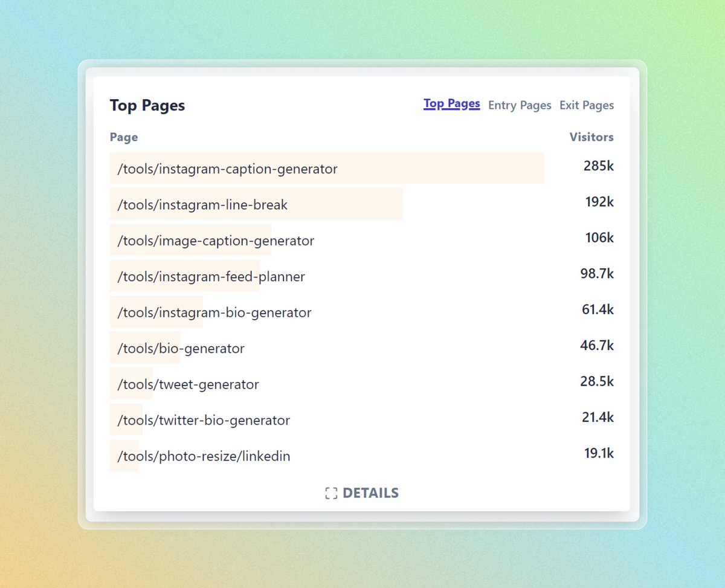The width and height of the screenshot is (725, 588).
Task: Click the 21.4k visitors value
Action: 598,417
